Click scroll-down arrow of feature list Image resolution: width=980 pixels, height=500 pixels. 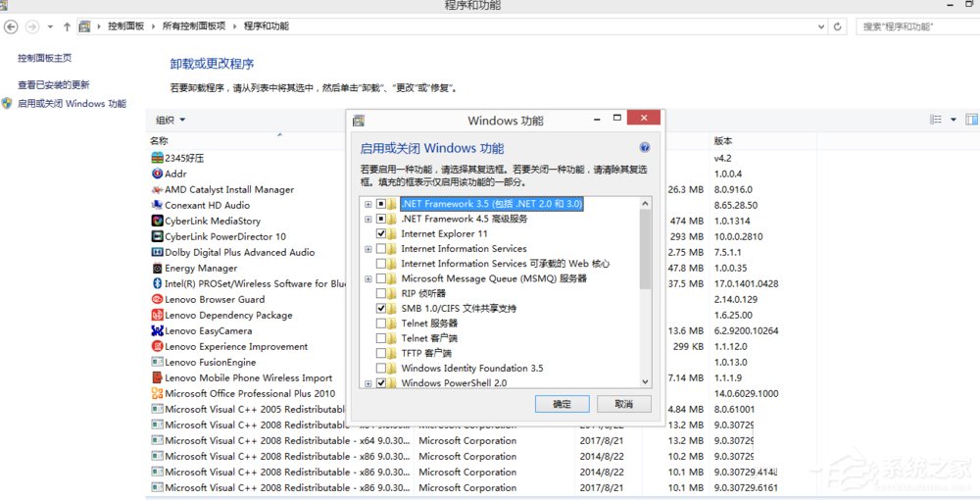coord(646,382)
